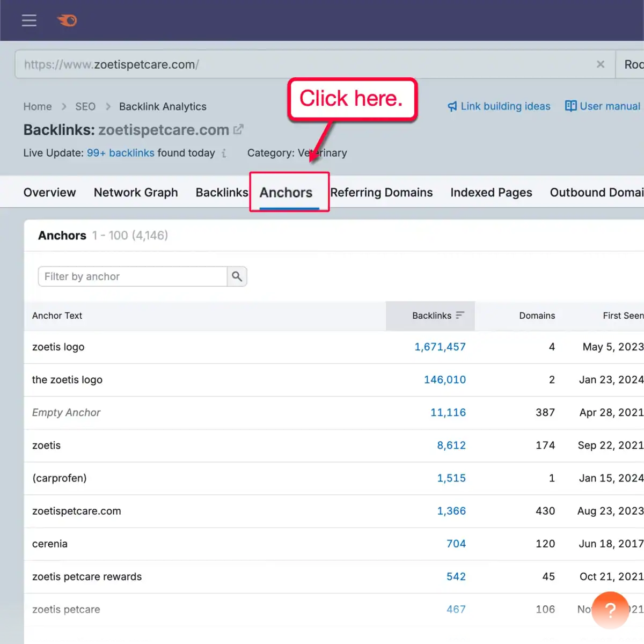The image size is (644, 644).
Task: Open the Root domain scope selector
Action: point(633,64)
